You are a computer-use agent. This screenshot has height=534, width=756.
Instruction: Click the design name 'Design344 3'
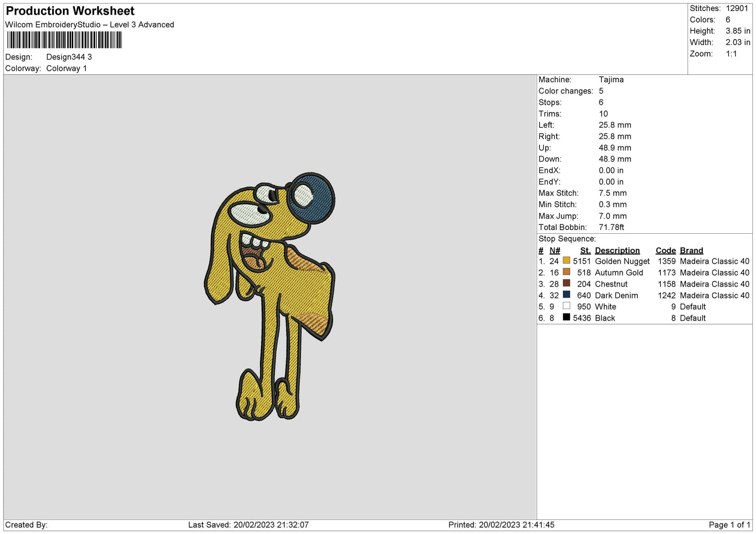69,57
